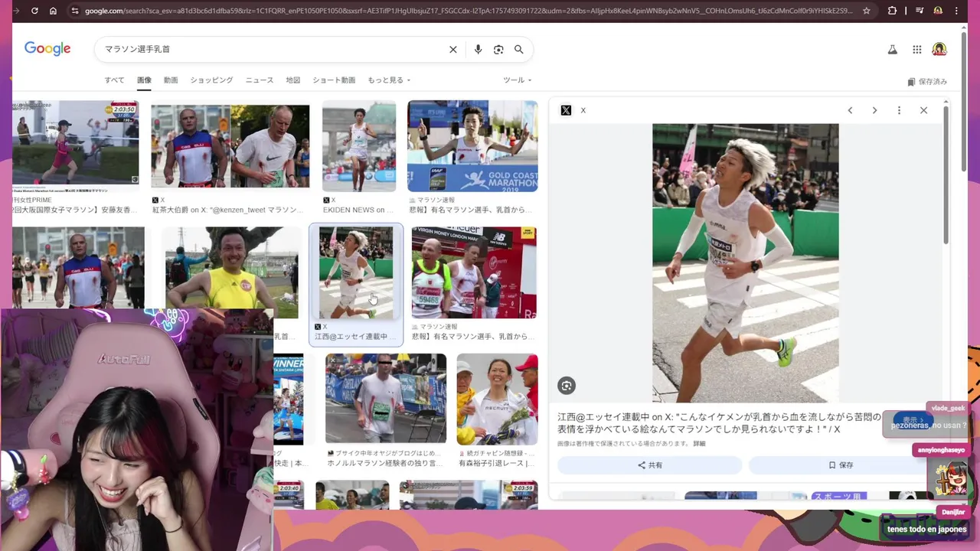
Task: Select the white-haired runner thumbnail
Action: point(356,272)
